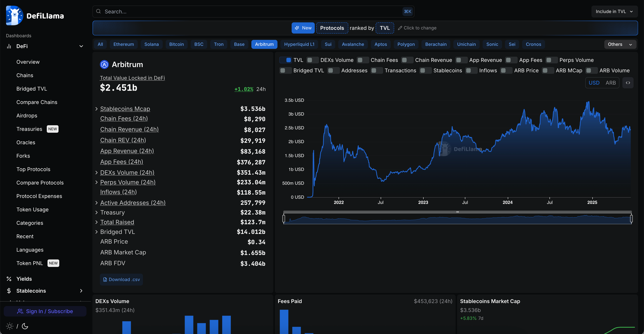
Task: Open the Include in TVL dropdown
Action: [x=614, y=11]
